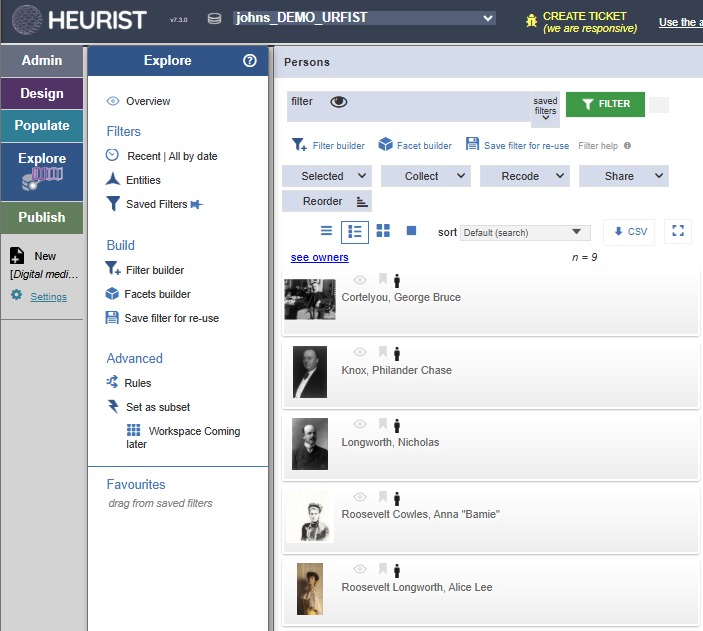Open the Reorder menu

pyautogui.click(x=327, y=201)
